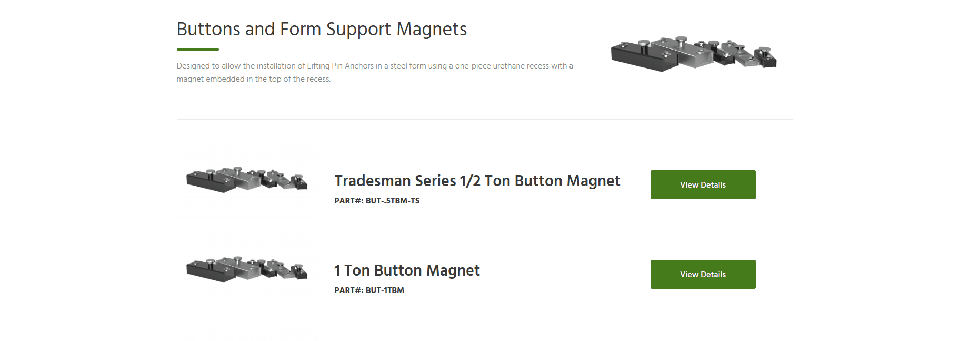
Task: Click the Tradesman Series 1/2 Ton title
Action: [477, 181]
